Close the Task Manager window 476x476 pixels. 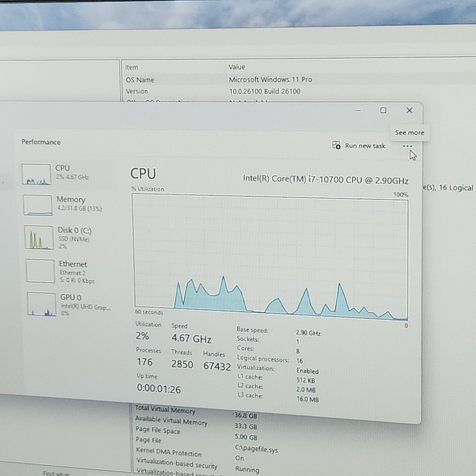409,110
